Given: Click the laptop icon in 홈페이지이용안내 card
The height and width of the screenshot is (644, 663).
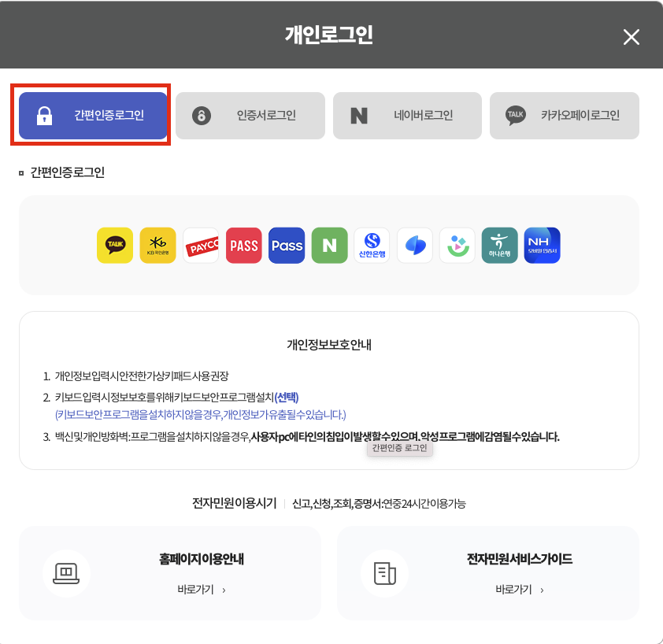Looking at the screenshot, I should coord(67,572).
